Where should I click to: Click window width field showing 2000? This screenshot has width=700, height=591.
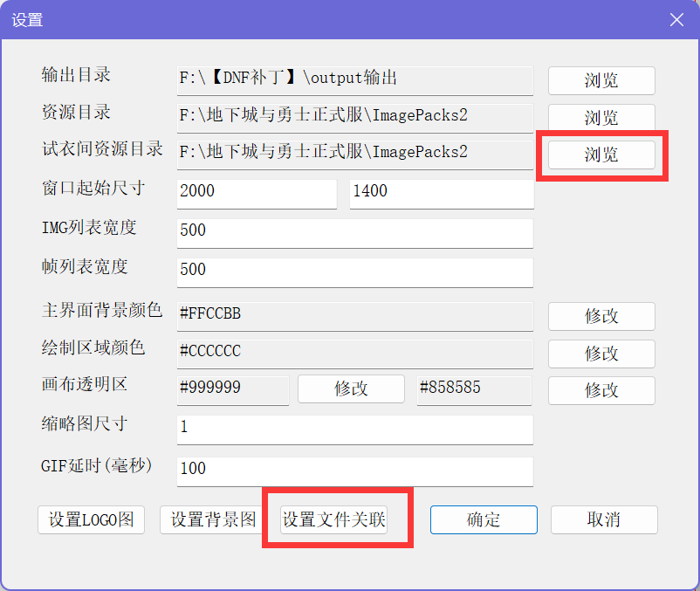coord(257,194)
